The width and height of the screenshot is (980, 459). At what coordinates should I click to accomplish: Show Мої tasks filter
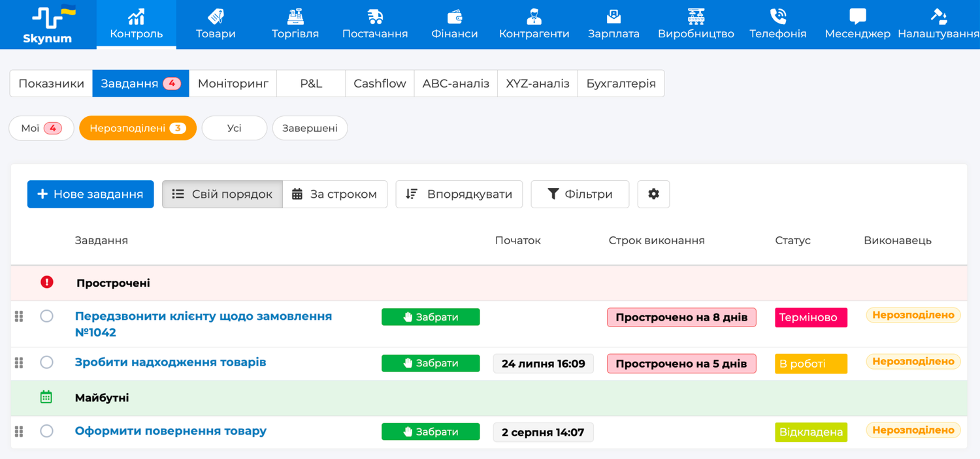pyautogui.click(x=41, y=128)
